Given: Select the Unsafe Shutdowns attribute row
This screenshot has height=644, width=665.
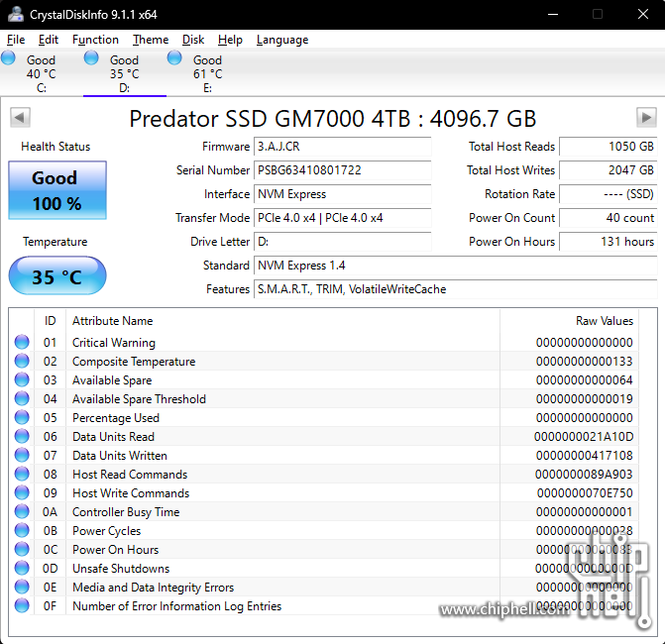Looking at the screenshot, I should 324,568.
